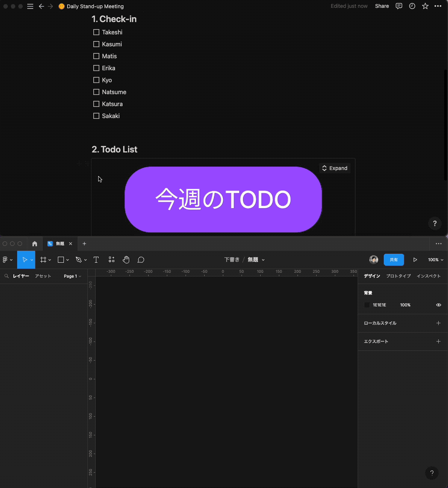This screenshot has height=488, width=448.
Task: Open Notion comments icon
Action: (x=399, y=6)
